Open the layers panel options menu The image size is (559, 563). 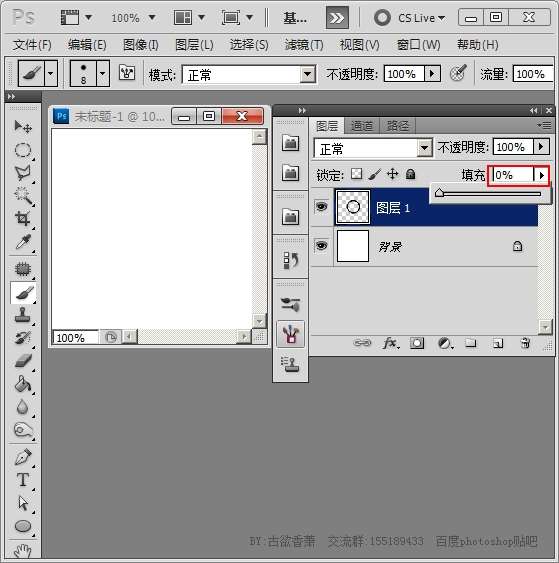(x=544, y=125)
